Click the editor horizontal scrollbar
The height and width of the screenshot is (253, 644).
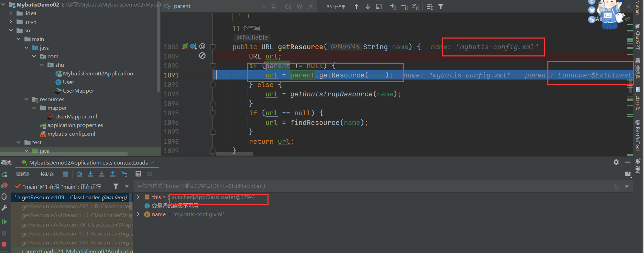coord(234,154)
